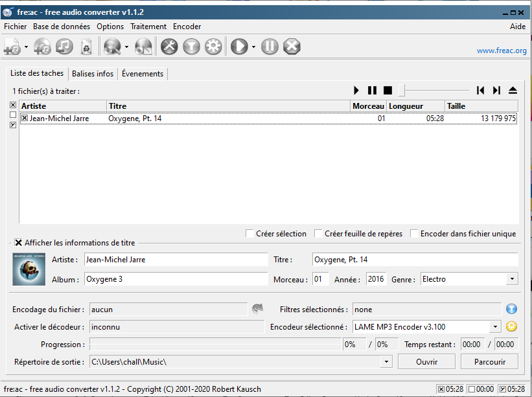
Task: Open general settings wrench icon
Action: pos(169,47)
